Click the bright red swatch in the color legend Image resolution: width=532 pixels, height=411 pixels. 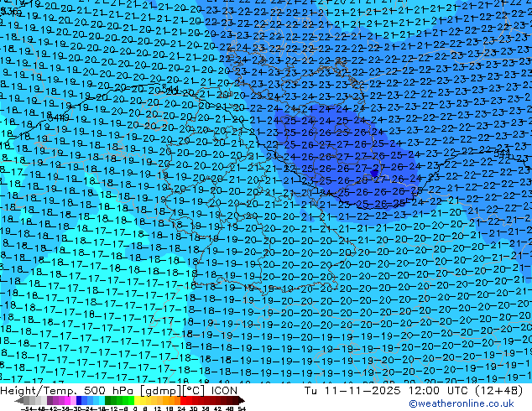183,401
